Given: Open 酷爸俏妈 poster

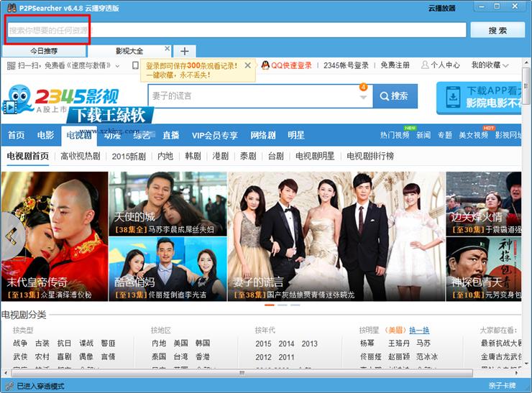Looking at the screenshot, I should coord(168,269).
